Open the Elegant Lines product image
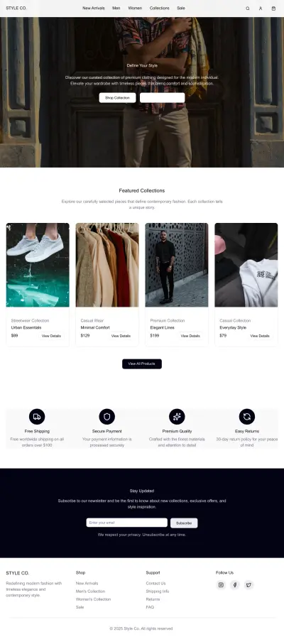The width and height of the screenshot is (284, 644). [177, 265]
